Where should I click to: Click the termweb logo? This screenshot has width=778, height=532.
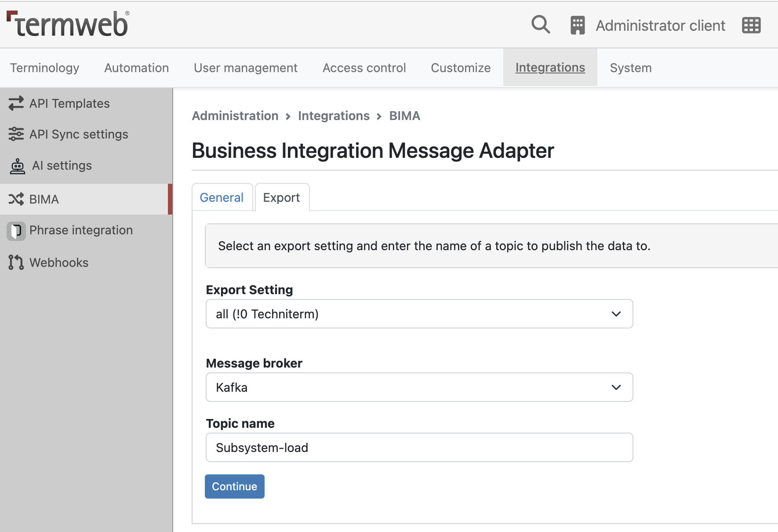point(68,24)
